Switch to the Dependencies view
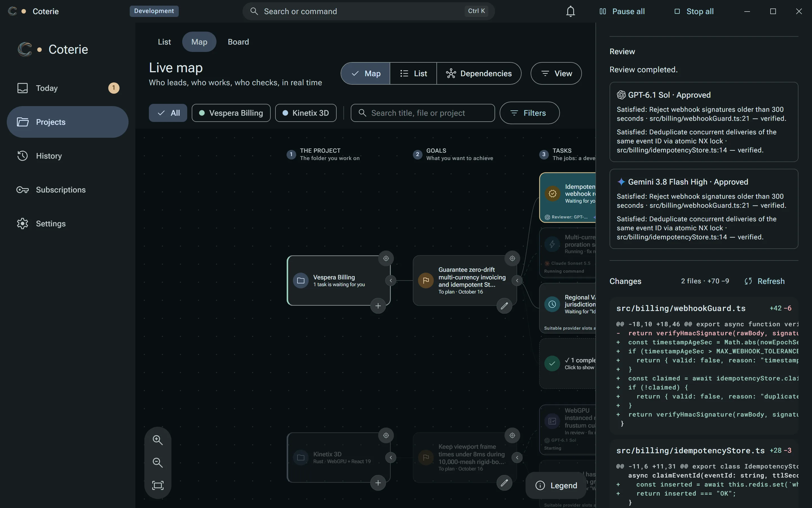The width and height of the screenshot is (812, 508). pos(479,73)
